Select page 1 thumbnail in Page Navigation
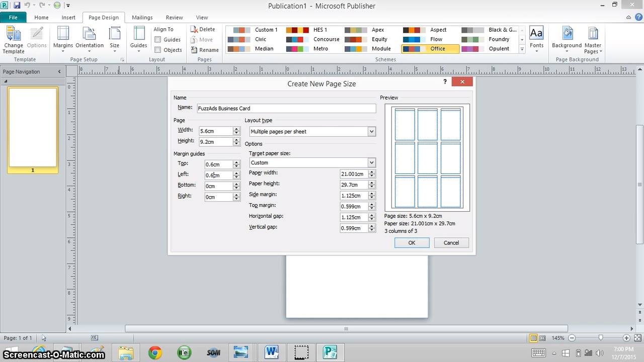This screenshot has height=362, width=644. (x=33, y=127)
